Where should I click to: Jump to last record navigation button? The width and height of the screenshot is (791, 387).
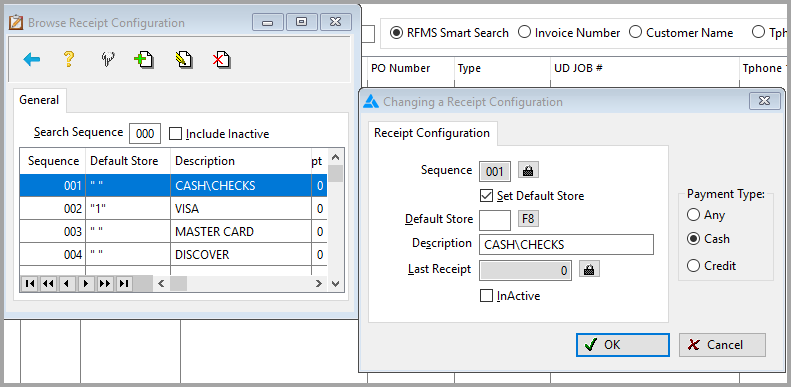point(124,284)
